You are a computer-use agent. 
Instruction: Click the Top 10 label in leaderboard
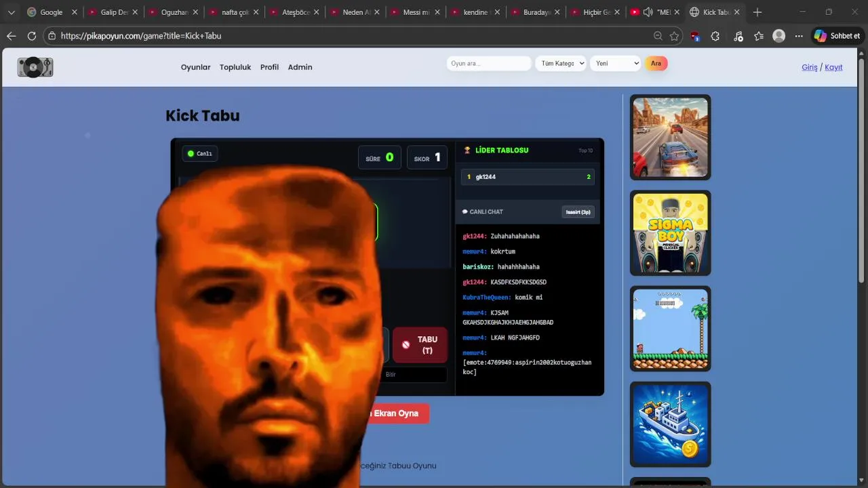tap(585, 150)
